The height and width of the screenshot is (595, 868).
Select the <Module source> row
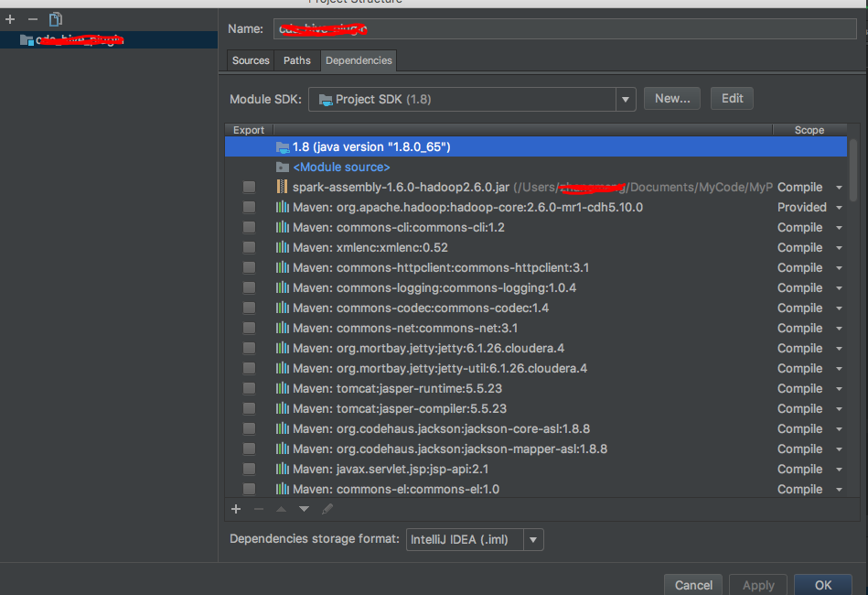pos(536,167)
